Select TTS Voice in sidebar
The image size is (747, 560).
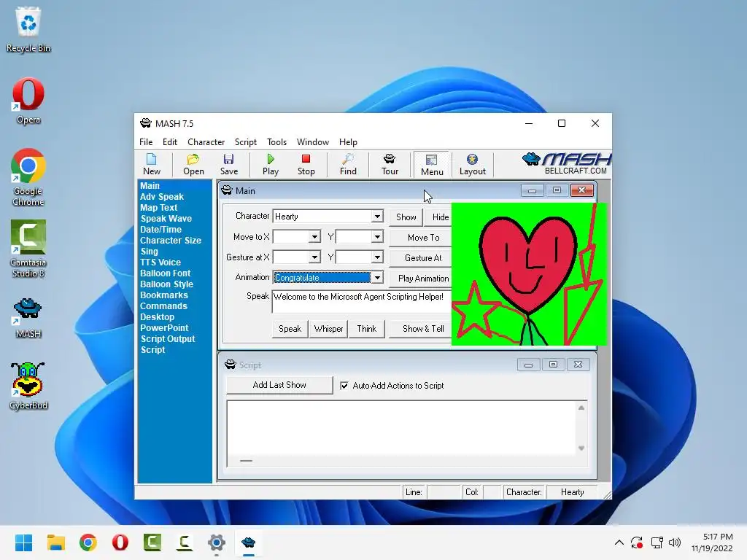[x=160, y=262]
